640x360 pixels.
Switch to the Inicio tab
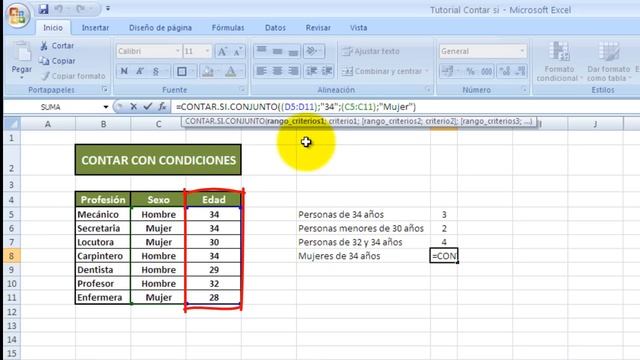tap(53, 28)
